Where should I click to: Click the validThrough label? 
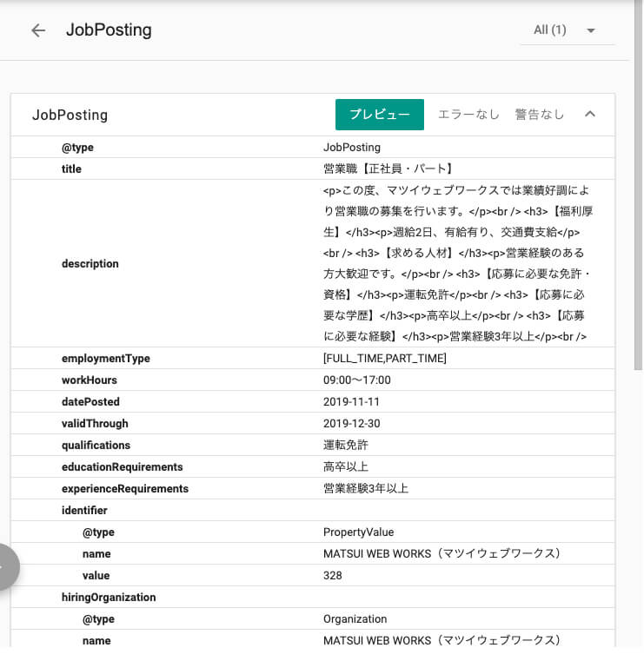coord(95,423)
